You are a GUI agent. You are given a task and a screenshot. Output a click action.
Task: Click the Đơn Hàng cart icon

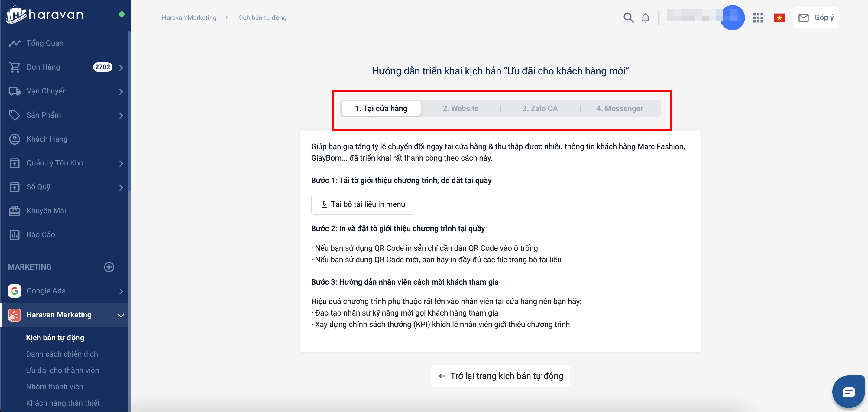tap(15, 67)
